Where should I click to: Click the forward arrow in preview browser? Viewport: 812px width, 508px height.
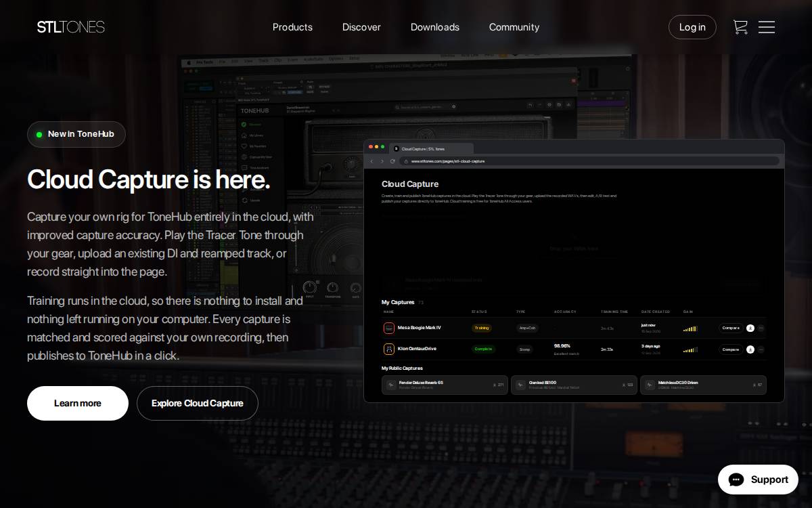click(x=382, y=161)
